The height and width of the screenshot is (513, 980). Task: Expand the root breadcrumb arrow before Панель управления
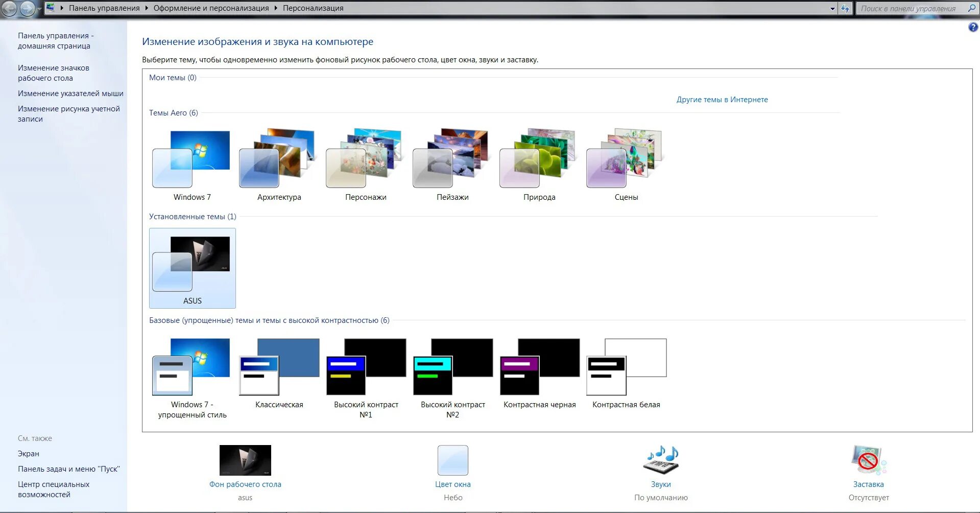pyautogui.click(x=62, y=8)
